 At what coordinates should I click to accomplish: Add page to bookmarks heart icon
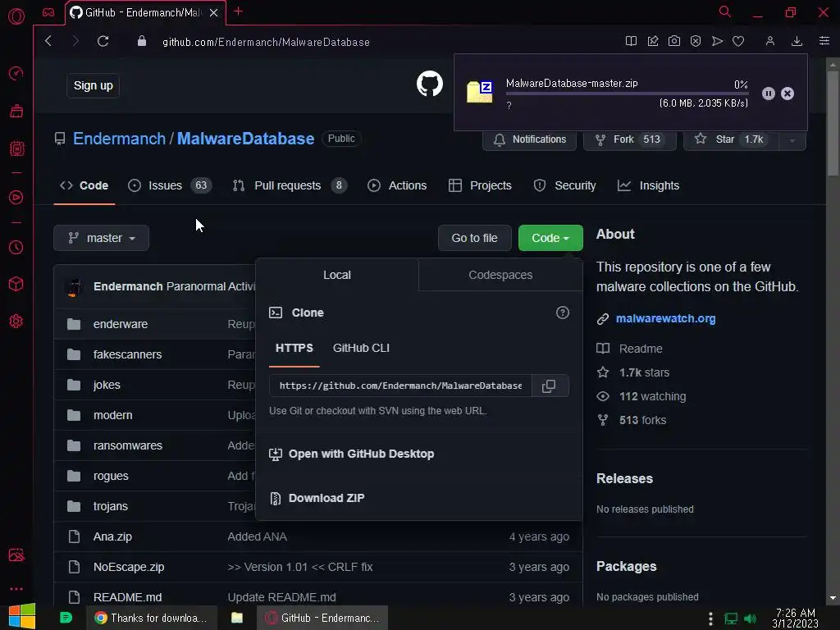click(x=738, y=41)
